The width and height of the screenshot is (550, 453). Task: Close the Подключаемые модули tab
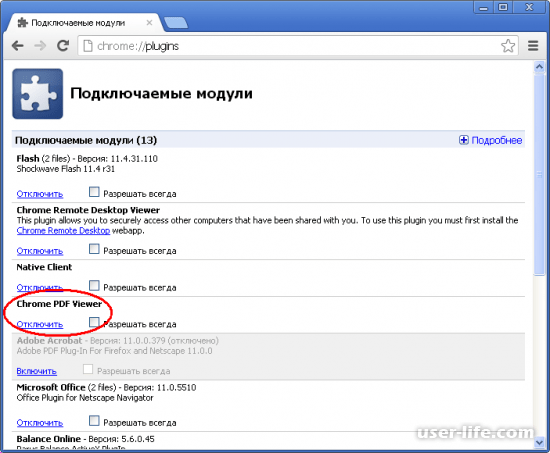click(x=149, y=23)
